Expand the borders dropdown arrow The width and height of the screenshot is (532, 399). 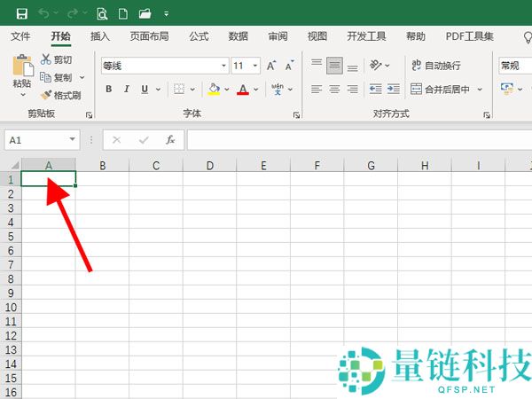pos(192,90)
